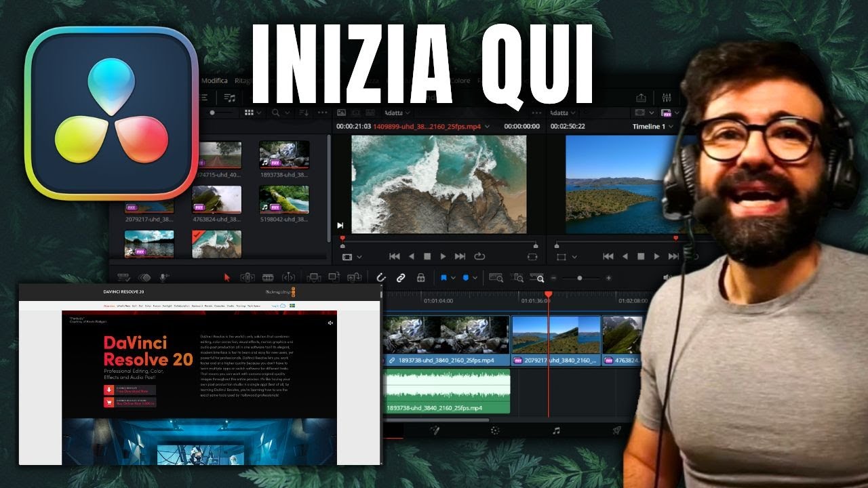Open timeline viewer Adatta zoom dropdown
The image size is (868, 488).
[x=562, y=113]
